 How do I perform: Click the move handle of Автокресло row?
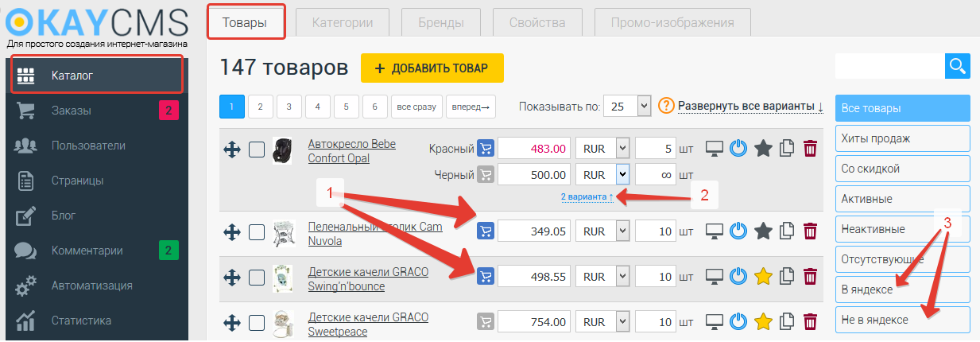(232, 149)
